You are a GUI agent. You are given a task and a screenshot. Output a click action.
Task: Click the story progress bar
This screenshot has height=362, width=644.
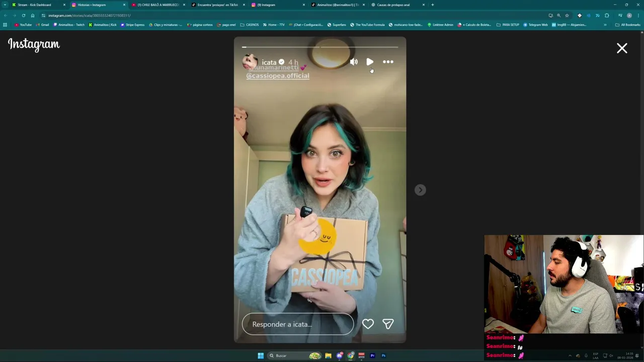[320, 47]
